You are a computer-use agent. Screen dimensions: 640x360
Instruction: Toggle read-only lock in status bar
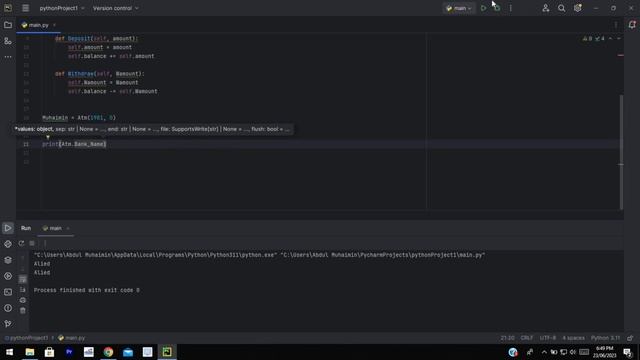click(x=630, y=338)
